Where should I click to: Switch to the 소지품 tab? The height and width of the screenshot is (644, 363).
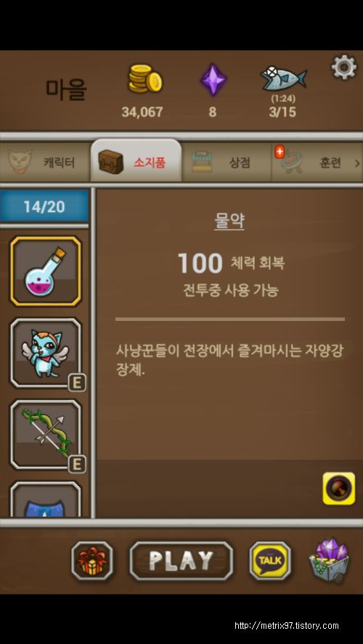(136, 161)
